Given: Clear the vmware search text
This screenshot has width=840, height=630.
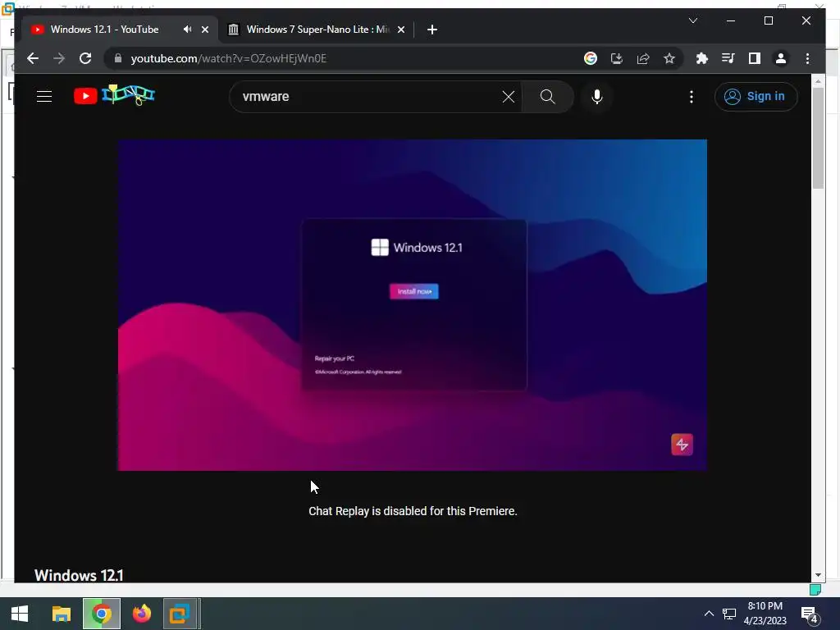Looking at the screenshot, I should 509,97.
